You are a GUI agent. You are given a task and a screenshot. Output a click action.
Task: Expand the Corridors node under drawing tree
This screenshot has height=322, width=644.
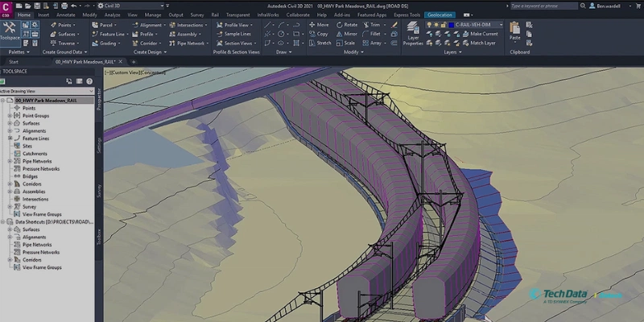coord(10,184)
